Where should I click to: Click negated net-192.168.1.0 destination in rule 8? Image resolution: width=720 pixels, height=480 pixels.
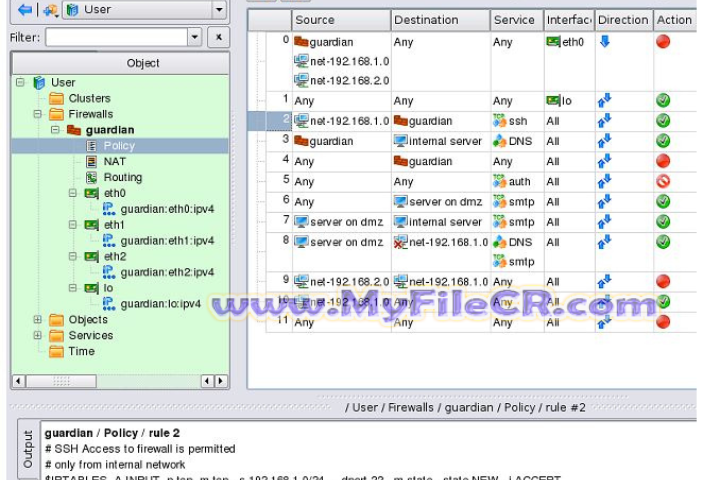click(440, 242)
